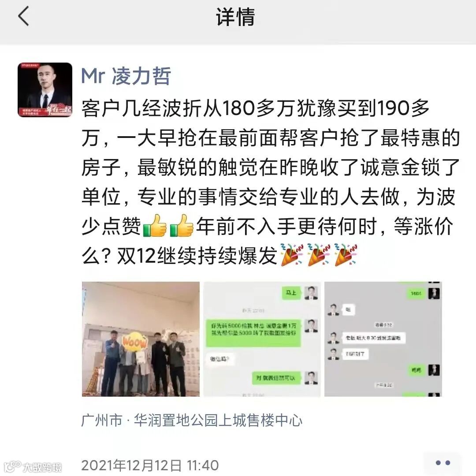Select the post text starting with 客户几经波折

[271, 182]
